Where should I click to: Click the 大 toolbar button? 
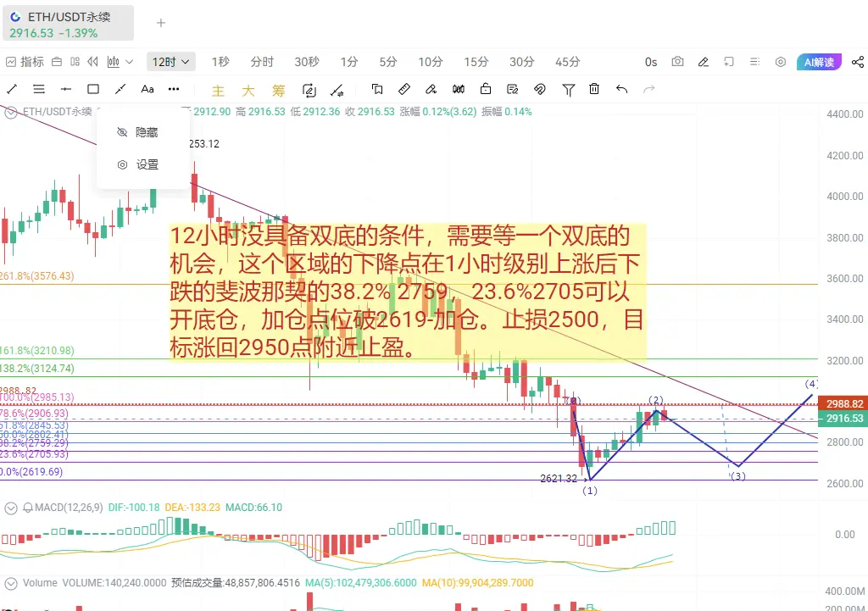(248, 90)
